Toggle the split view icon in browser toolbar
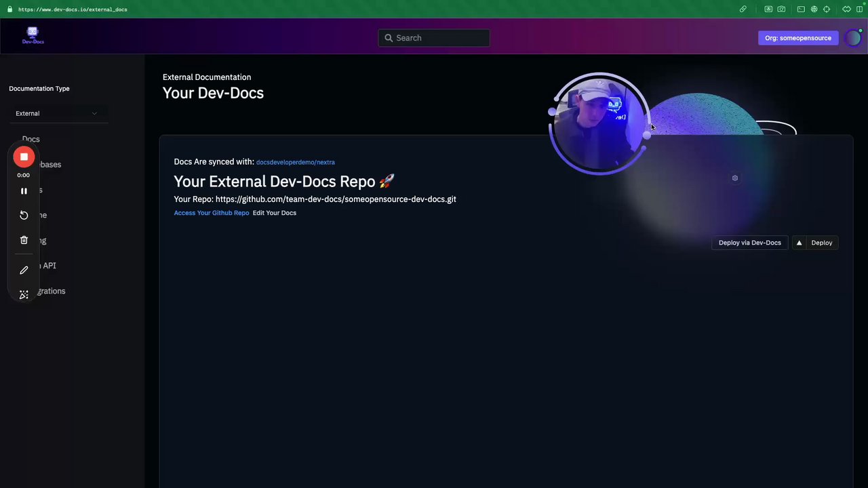The width and height of the screenshot is (868, 488). pos(859,9)
